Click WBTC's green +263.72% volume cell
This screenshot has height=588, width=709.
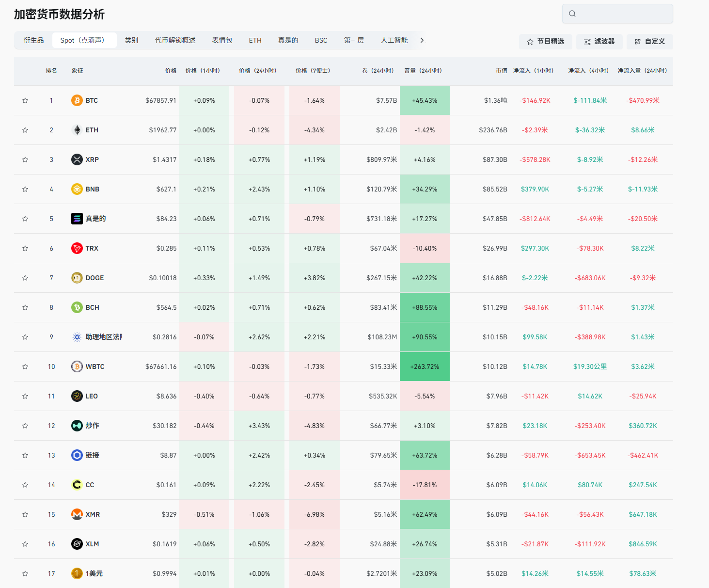pos(425,366)
